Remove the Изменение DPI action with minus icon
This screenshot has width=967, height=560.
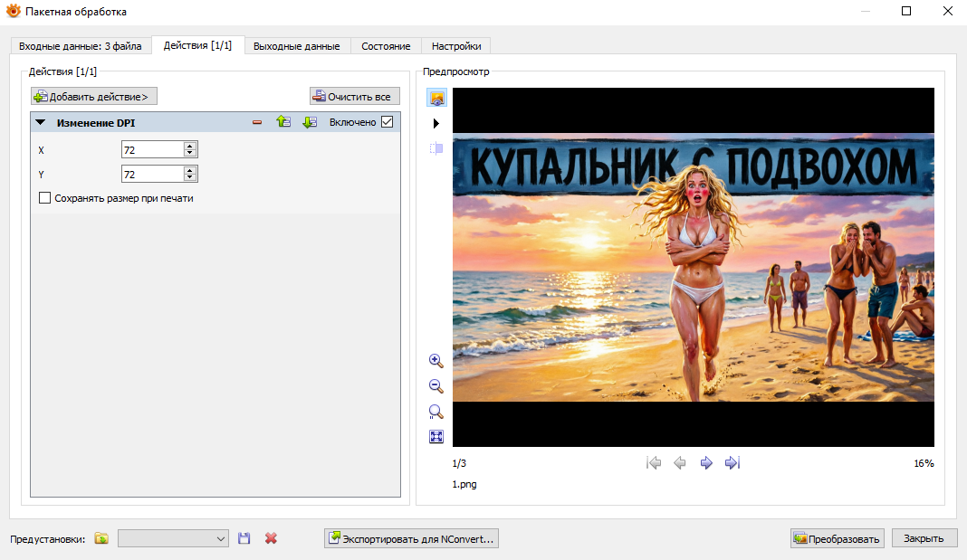click(257, 123)
